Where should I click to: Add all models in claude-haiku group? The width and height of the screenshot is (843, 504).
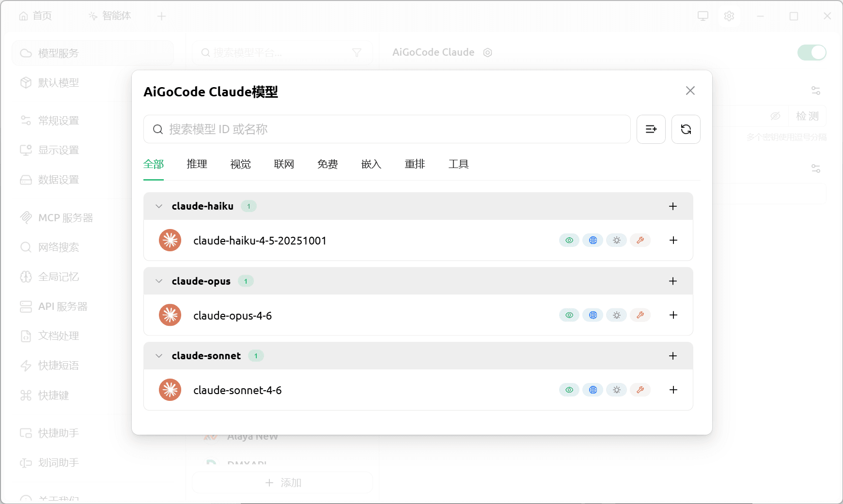tap(673, 206)
